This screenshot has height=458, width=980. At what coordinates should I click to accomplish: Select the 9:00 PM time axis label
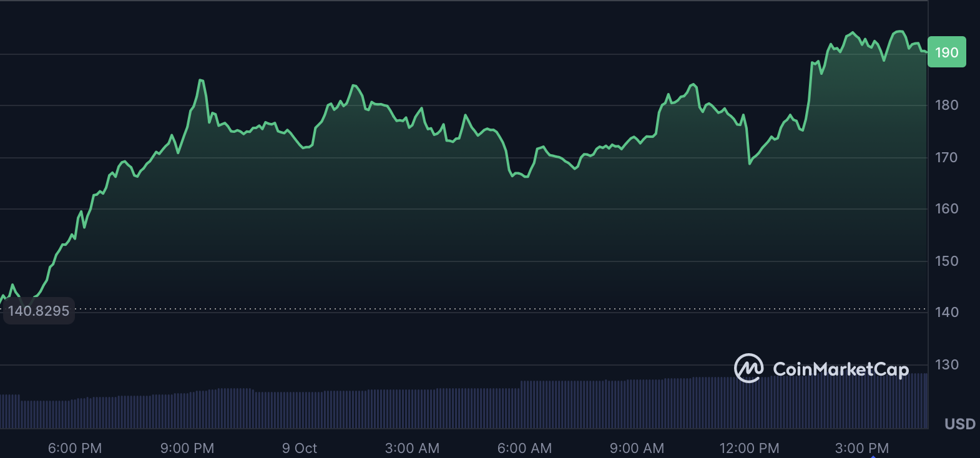click(x=187, y=448)
